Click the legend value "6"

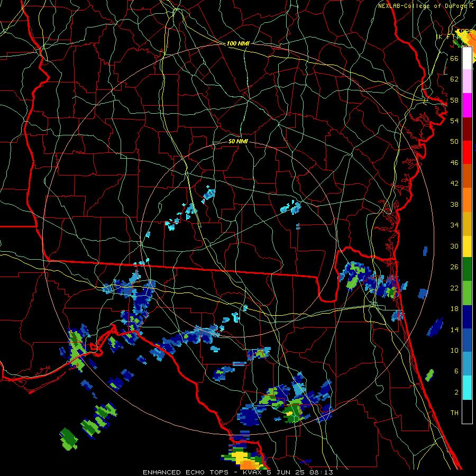(x=456, y=371)
